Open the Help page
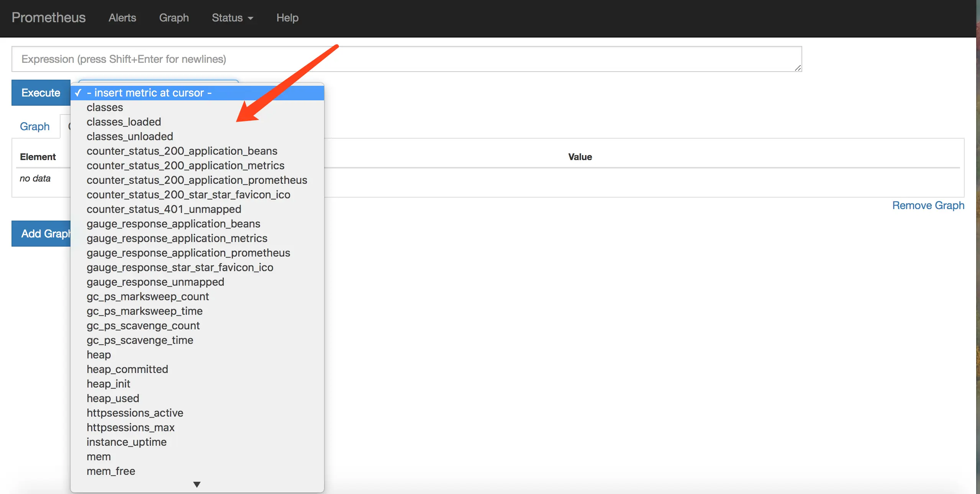980x494 pixels. pyautogui.click(x=287, y=18)
